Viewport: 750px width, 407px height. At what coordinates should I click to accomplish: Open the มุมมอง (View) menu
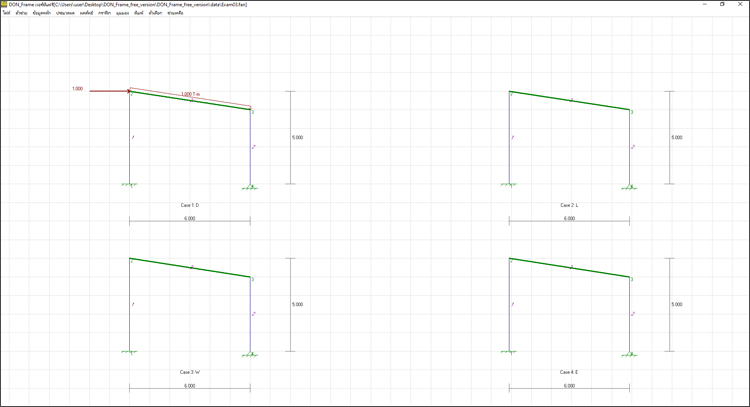tap(122, 13)
